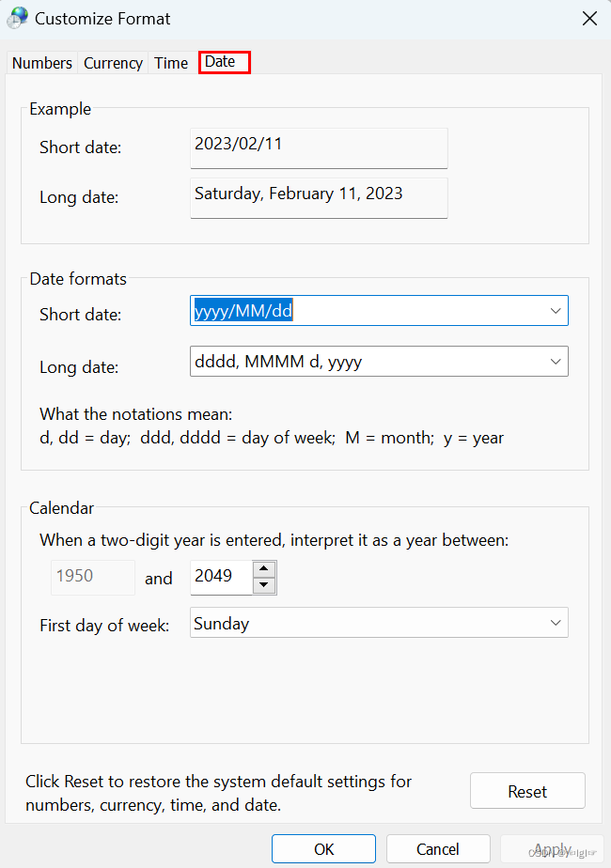Click the Cancel button
Viewport: 611px width, 868px height.
(x=438, y=849)
